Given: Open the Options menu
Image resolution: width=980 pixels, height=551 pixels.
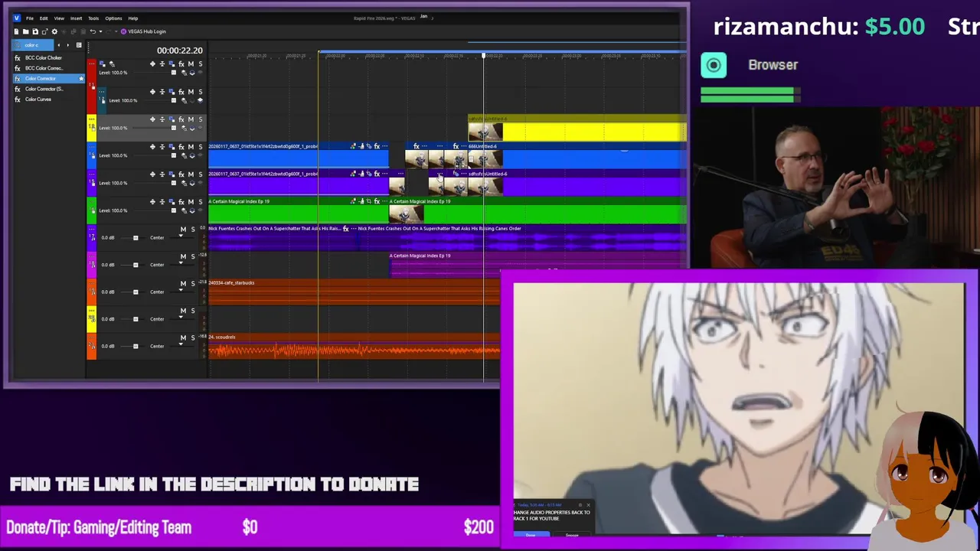Looking at the screenshot, I should click(x=113, y=18).
